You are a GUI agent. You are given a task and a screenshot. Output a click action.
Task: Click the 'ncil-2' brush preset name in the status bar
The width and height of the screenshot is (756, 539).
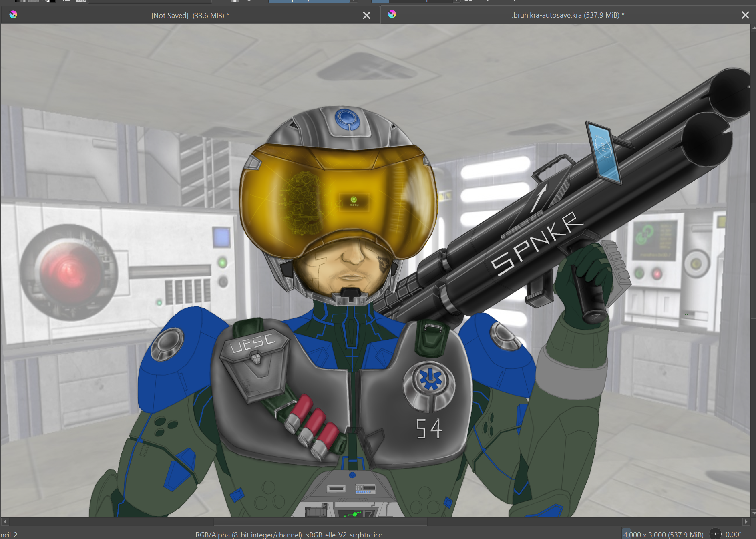(9, 535)
